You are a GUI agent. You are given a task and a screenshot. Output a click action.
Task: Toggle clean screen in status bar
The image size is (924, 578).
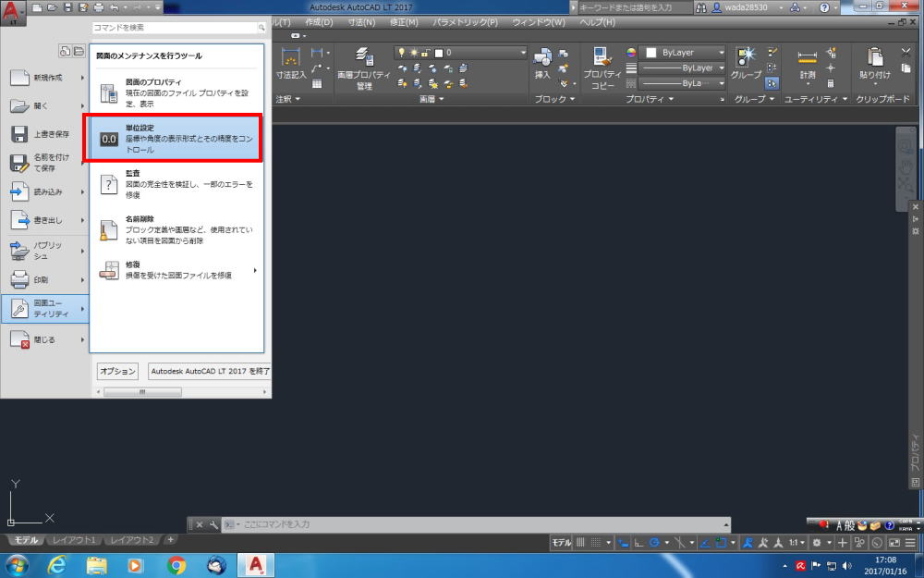tap(894, 543)
